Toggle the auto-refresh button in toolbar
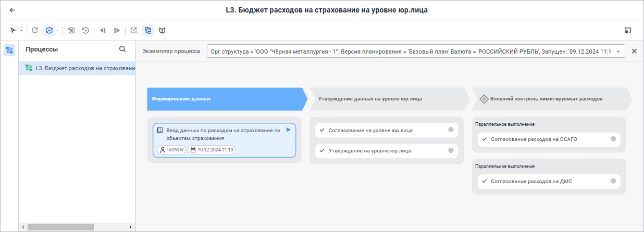Screen dimensions: 644x232 pyautogui.click(x=49, y=31)
